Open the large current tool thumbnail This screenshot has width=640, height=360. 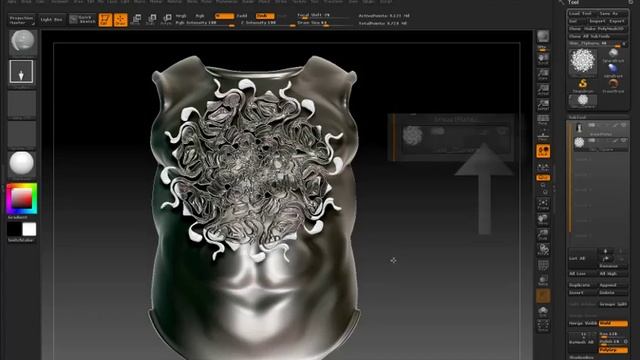pos(582,62)
